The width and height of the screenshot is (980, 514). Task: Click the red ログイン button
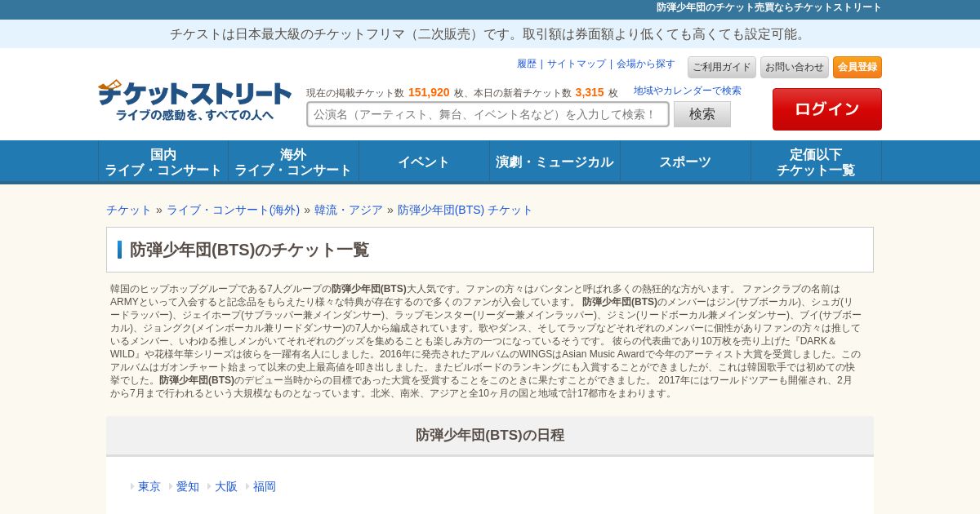pyautogui.click(x=827, y=109)
